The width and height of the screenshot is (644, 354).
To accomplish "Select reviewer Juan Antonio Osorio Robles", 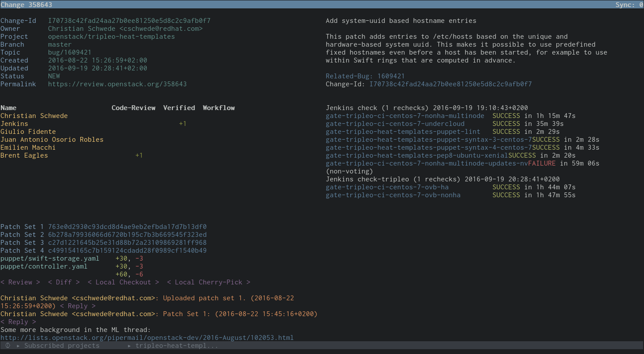I will 52,140.
